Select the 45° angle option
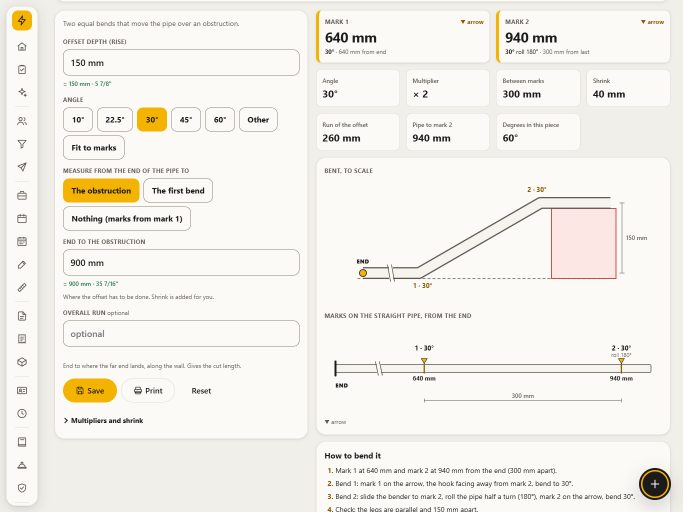The image size is (683, 512). tap(186, 119)
